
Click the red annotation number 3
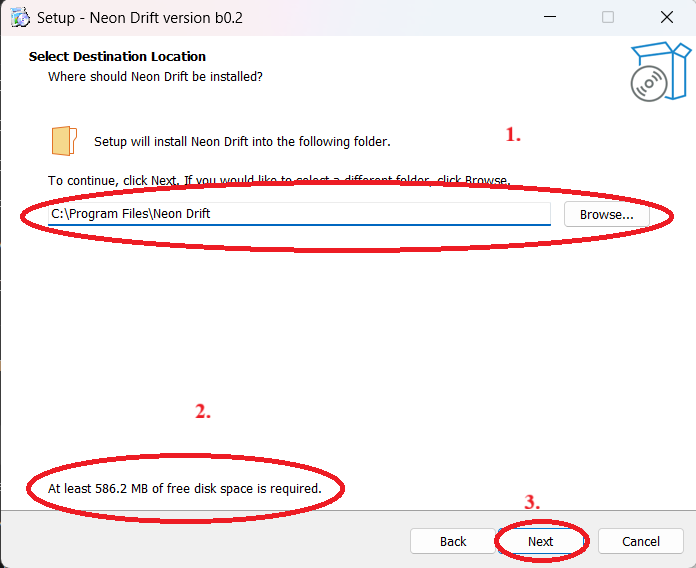pyautogui.click(x=532, y=503)
